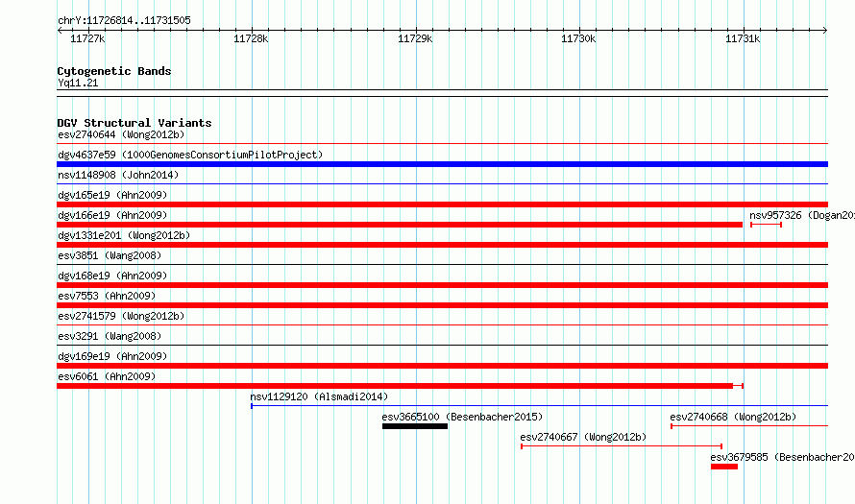
Task: Open variant esv6061 (Ahn2009) label
Action: (107, 376)
